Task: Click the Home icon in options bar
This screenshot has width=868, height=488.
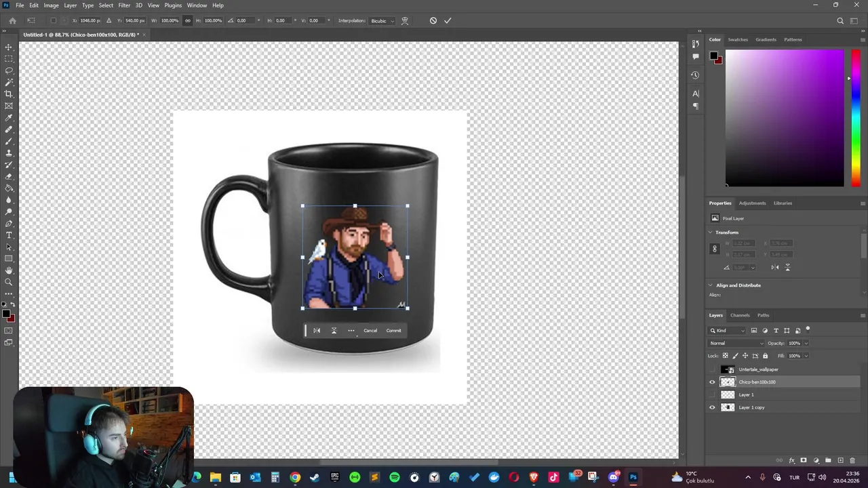Action: point(12,20)
